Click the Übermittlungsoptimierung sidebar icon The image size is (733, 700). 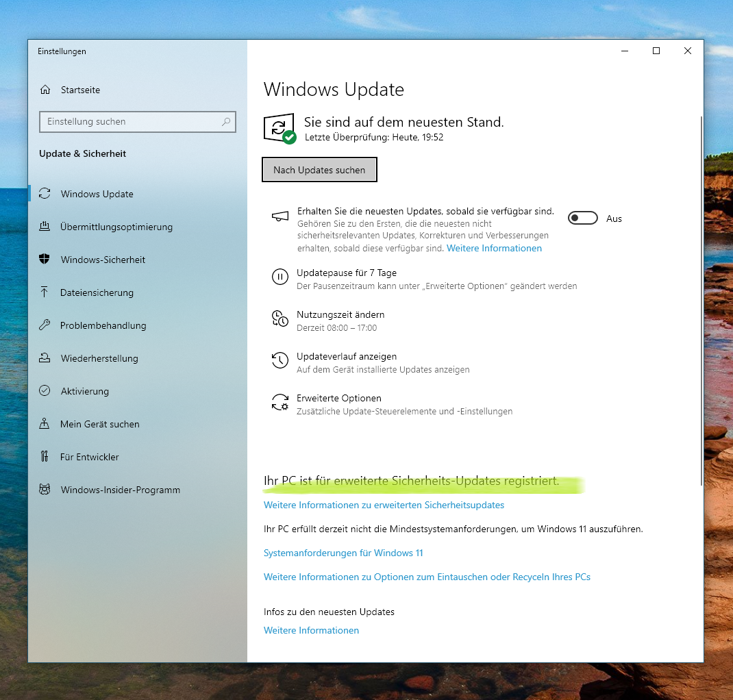coord(45,227)
